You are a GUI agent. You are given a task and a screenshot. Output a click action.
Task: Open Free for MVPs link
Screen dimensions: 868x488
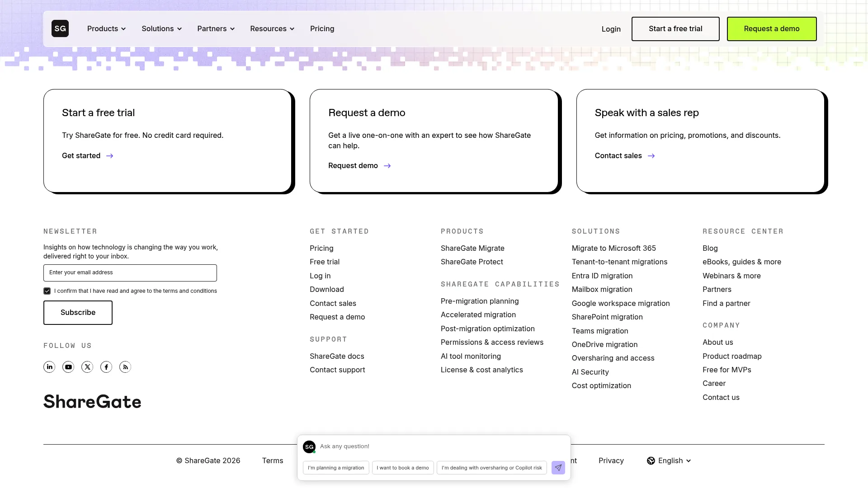pos(727,370)
